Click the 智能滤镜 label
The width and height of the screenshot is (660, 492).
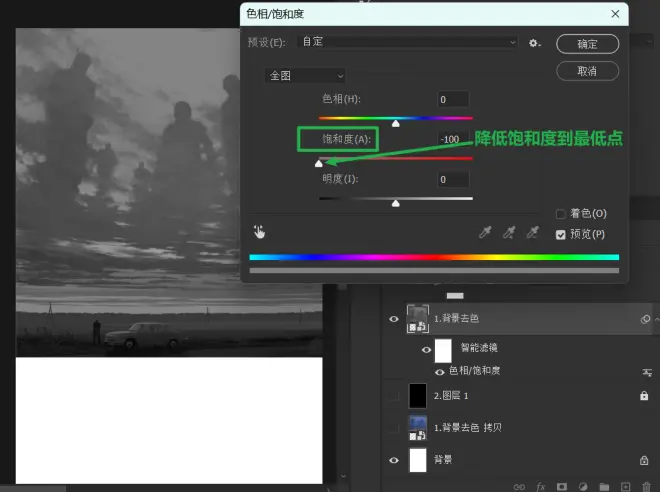pyautogui.click(x=479, y=348)
